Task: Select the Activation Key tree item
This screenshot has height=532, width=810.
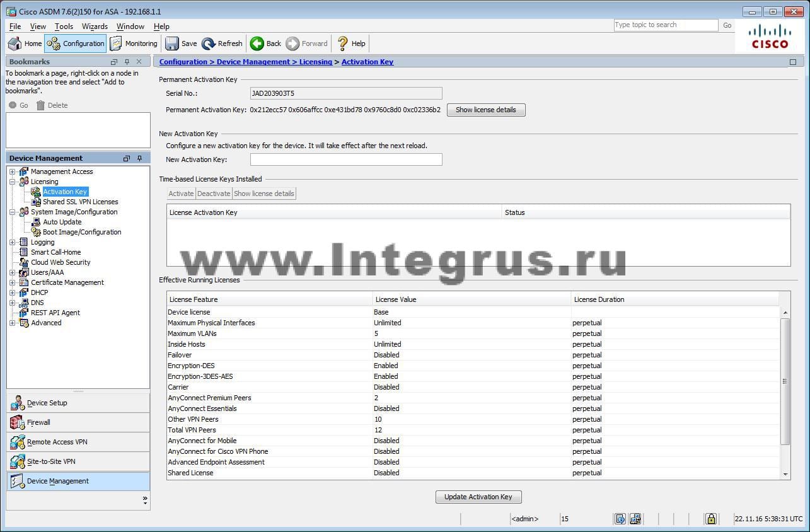Action: point(65,192)
